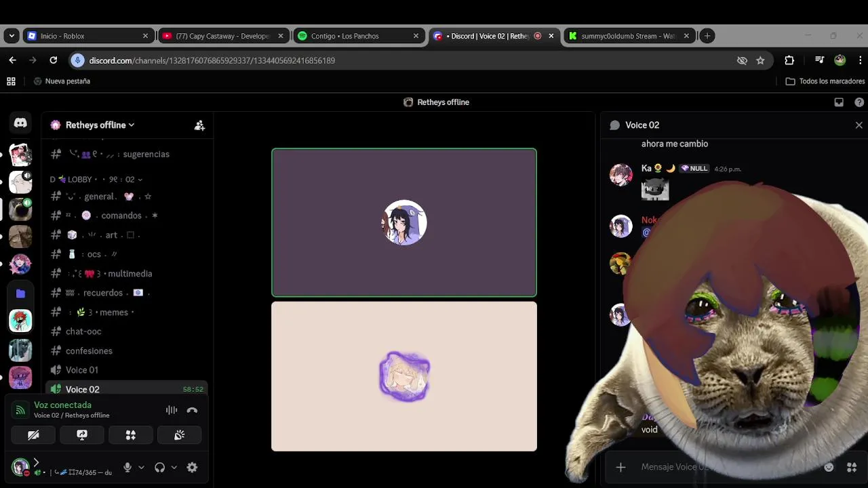Viewport: 868px width, 488px height.
Task: Open media control icon in toolbar
Action: tap(820, 60)
